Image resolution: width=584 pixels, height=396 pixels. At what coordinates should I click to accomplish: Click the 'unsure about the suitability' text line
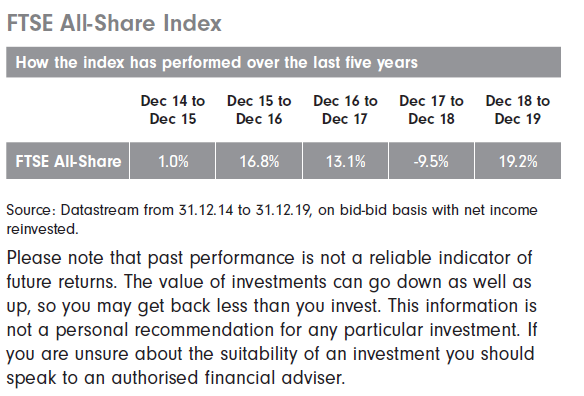[270, 354]
